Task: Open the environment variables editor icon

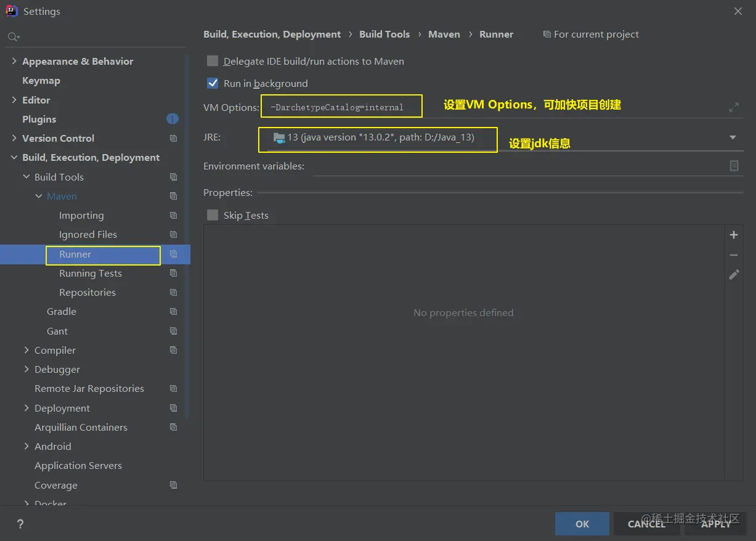Action: [x=734, y=166]
